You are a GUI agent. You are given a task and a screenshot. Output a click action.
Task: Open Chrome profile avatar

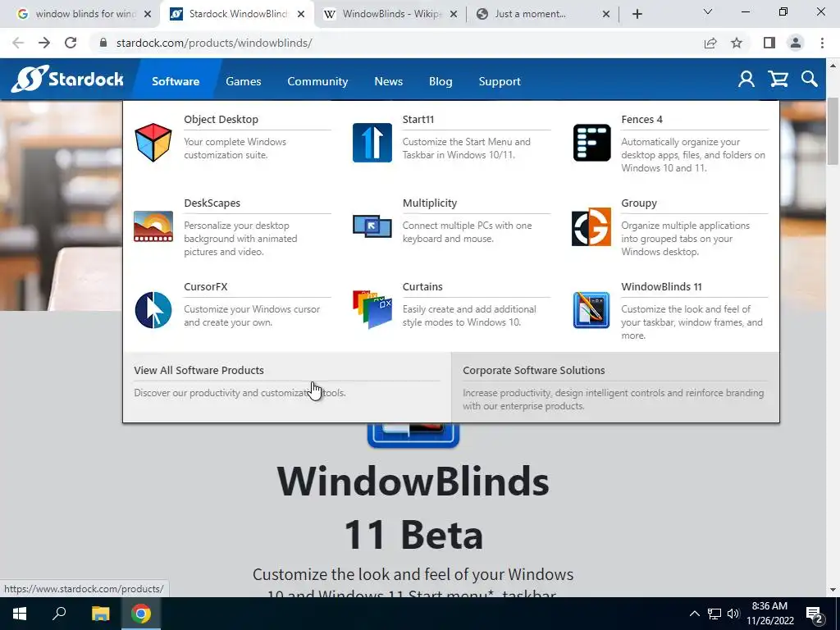coord(796,43)
